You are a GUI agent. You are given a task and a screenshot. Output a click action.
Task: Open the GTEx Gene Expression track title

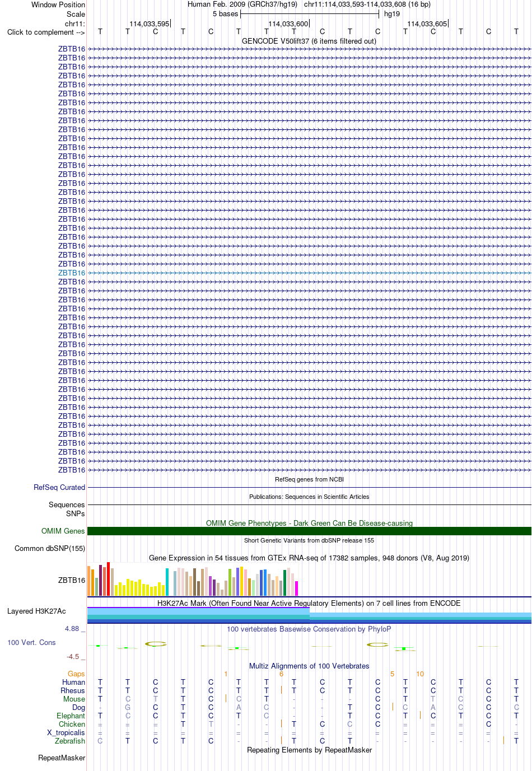(x=309, y=558)
